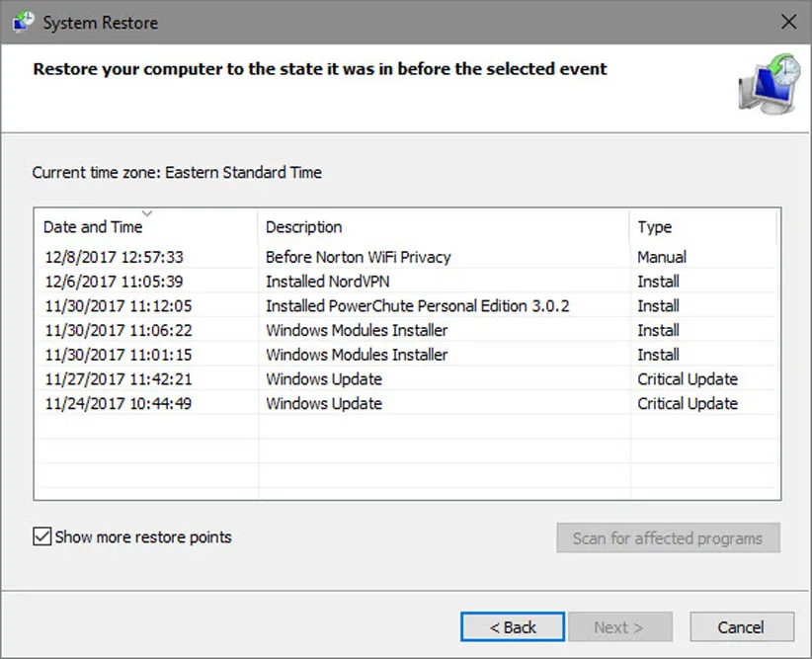The height and width of the screenshot is (659, 812).
Task: Select Installed PowerChute Personal Edition 3.0.2
Action: tap(417, 306)
